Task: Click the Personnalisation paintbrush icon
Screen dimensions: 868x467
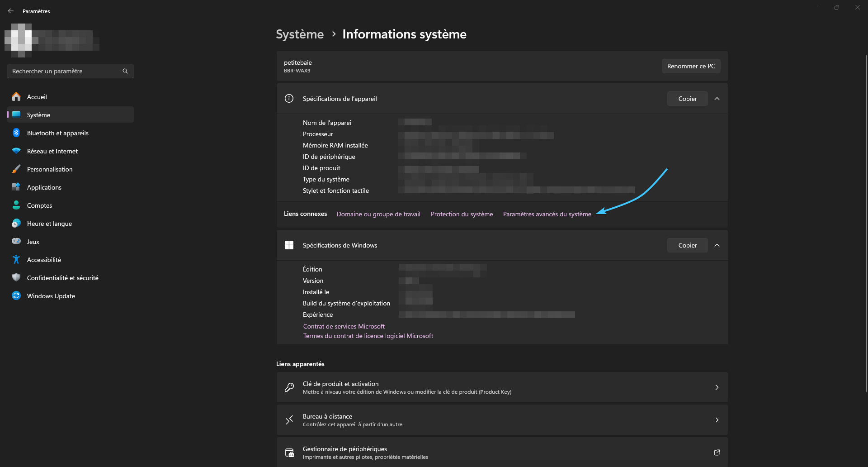Action: pos(16,169)
